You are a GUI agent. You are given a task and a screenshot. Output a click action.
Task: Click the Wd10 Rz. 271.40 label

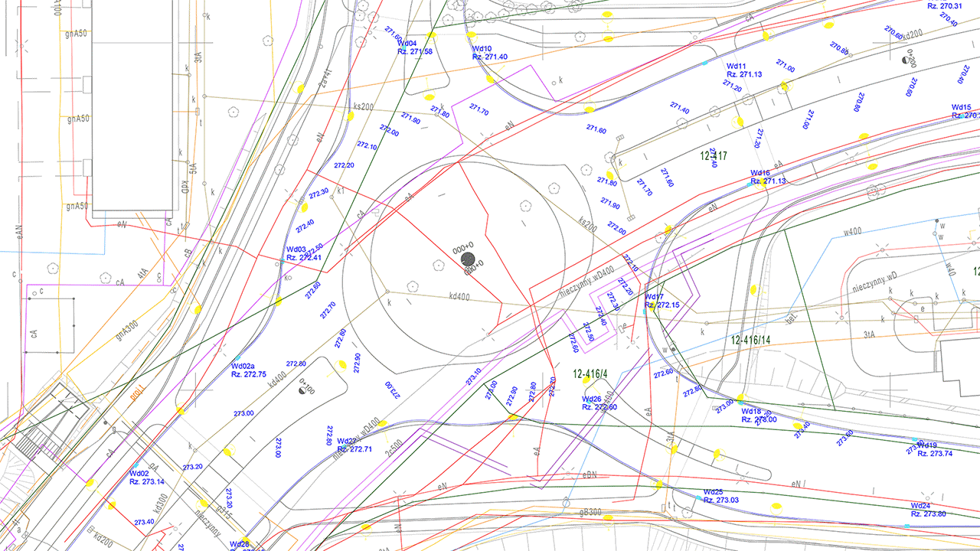[489, 53]
